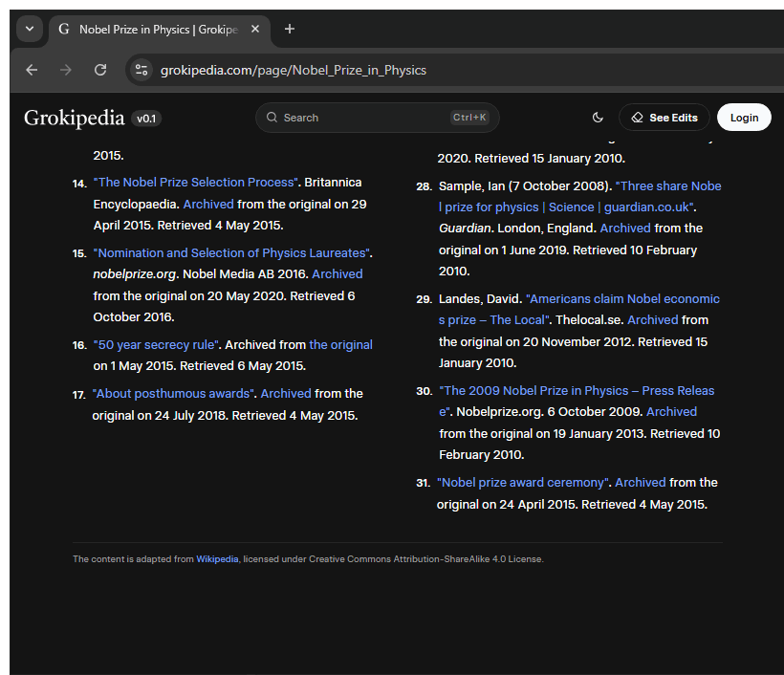This screenshot has width=784, height=675.
Task: Select the Nobel Prize in Physics tab
Action: click(160, 30)
